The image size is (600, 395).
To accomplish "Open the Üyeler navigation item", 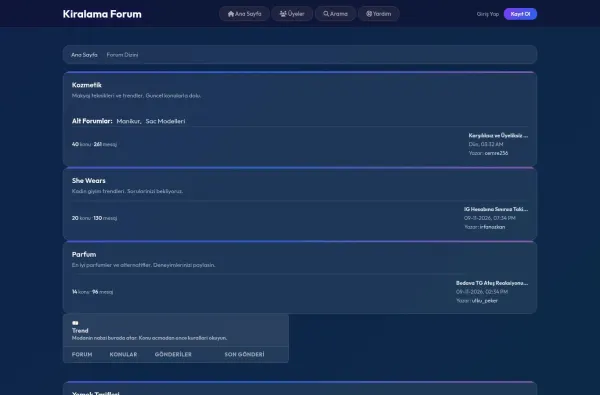I will (x=292, y=14).
